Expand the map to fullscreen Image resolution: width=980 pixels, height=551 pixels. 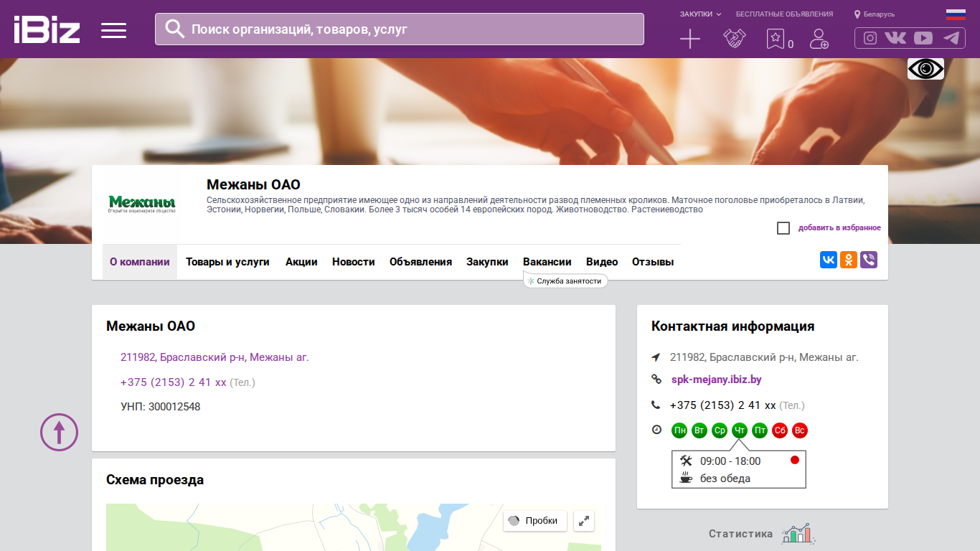[x=584, y=521]
